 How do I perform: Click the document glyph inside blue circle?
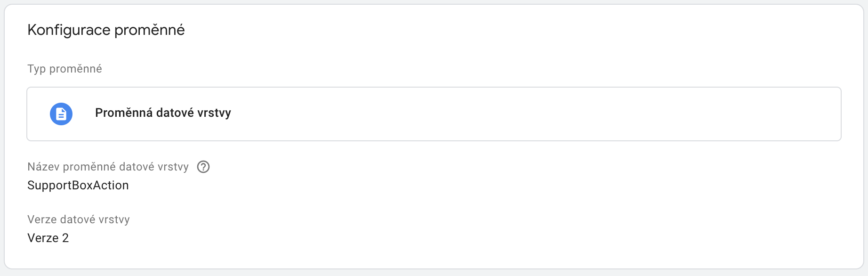pos(61,114)
